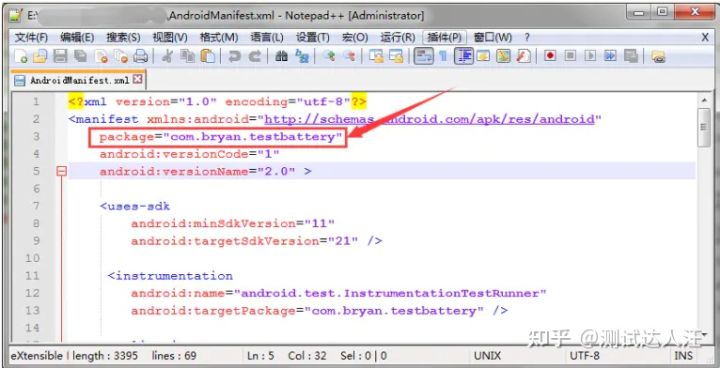Collapse the manifest fold marker at line 5
Viewport: 720px width, 368px height.
pyautogui.click(x=61, y=171)
